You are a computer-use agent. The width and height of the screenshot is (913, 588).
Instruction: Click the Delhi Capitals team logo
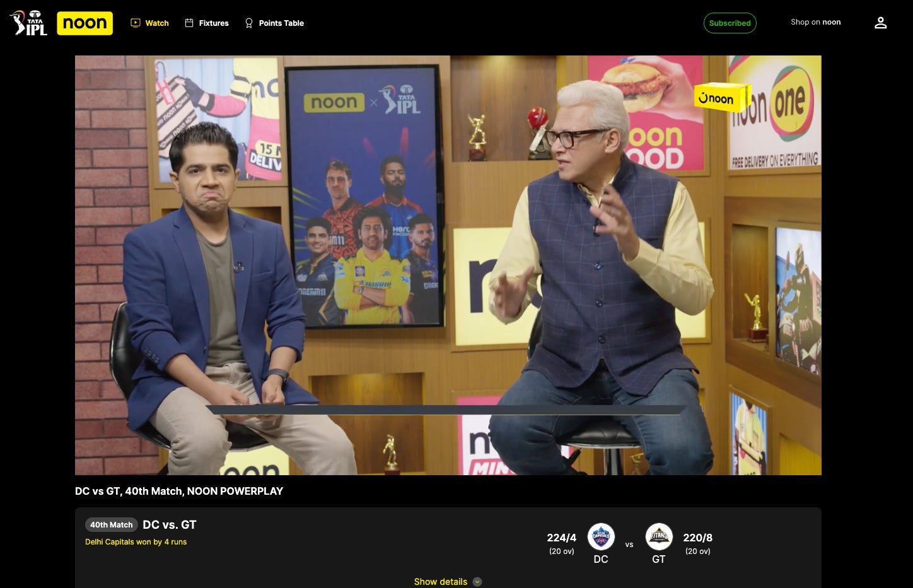(x=601, y=537)
